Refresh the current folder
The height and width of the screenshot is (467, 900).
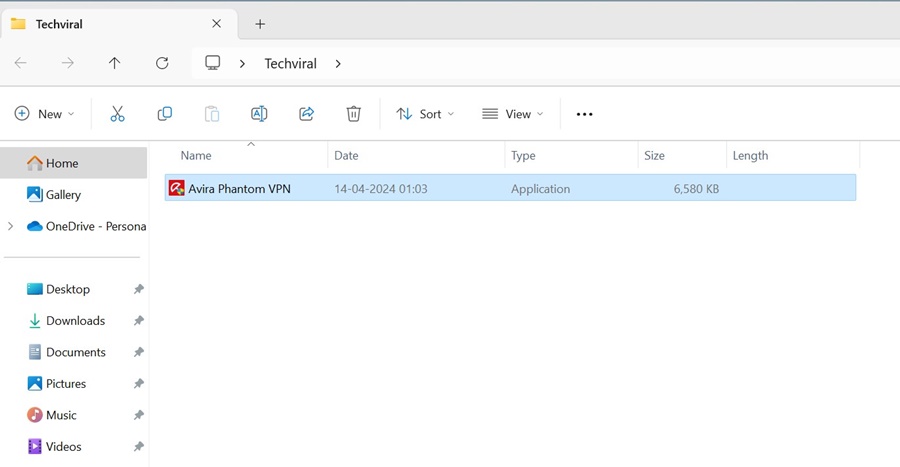click(162, 63)
